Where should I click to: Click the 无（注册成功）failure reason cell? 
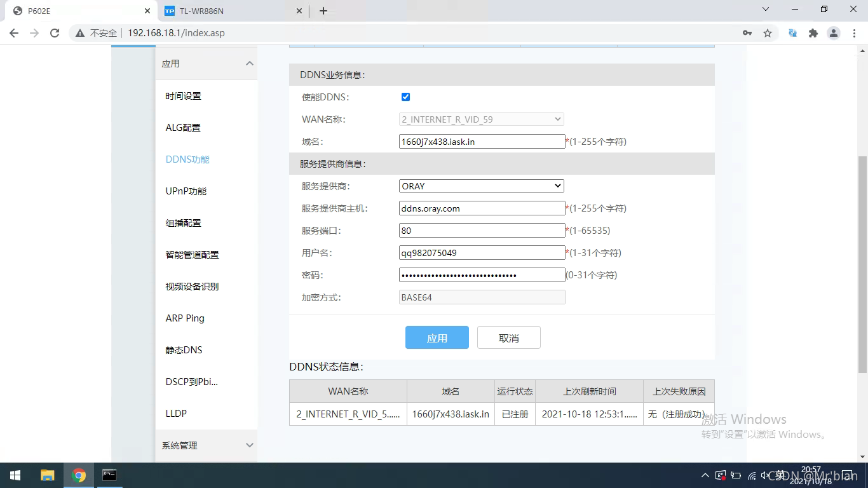pyautogui.click(x=679, y=414)
